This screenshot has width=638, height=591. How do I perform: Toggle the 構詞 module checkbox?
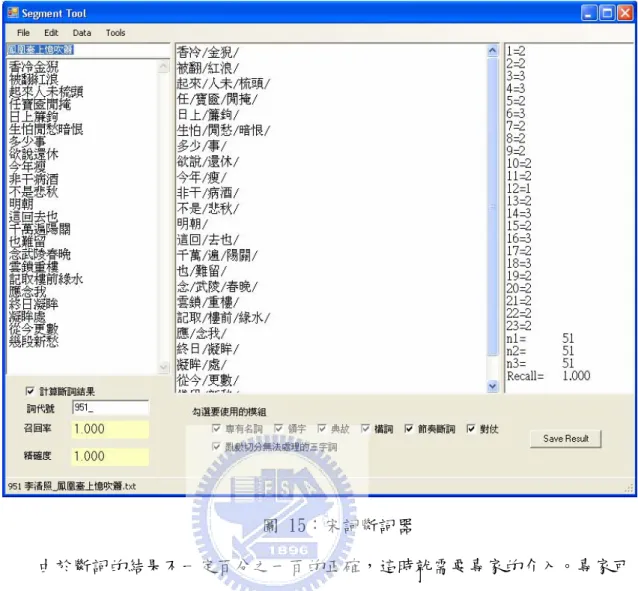click(365, 428)
